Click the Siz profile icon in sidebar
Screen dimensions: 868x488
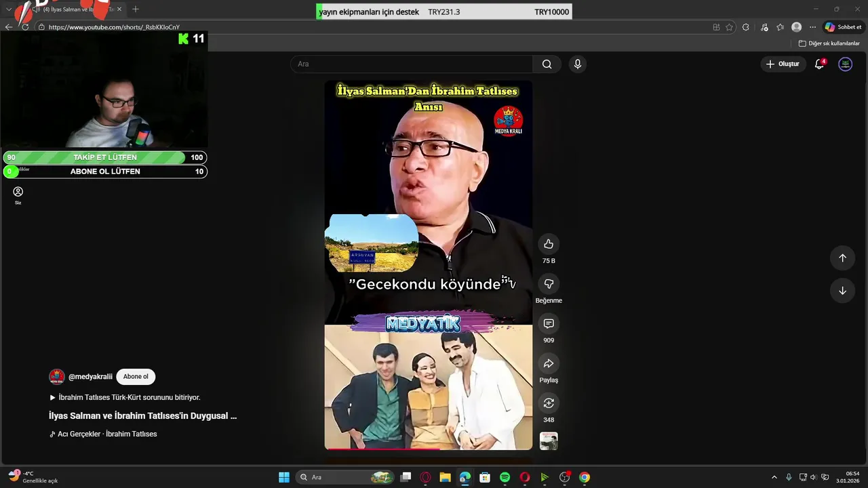18,195
